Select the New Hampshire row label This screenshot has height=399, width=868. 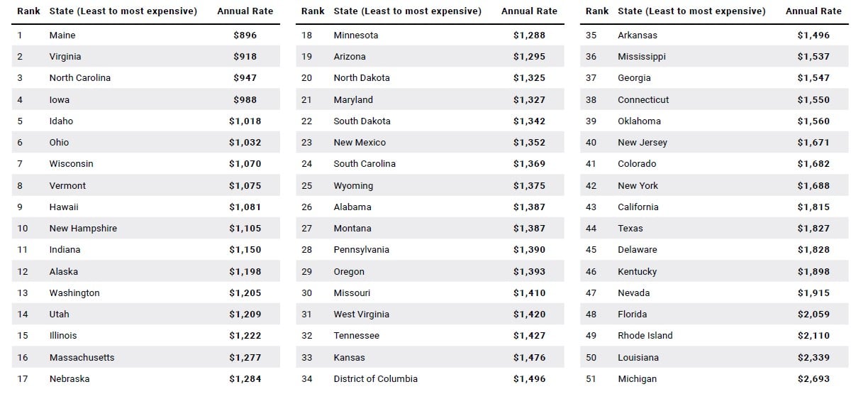click(83, 228)
